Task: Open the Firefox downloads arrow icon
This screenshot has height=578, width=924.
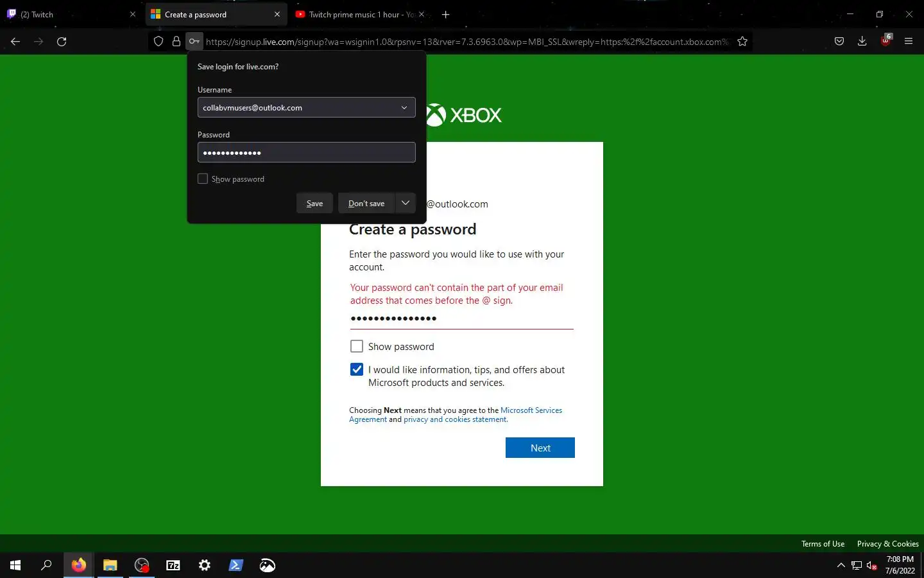Action: tap(862, 42)
